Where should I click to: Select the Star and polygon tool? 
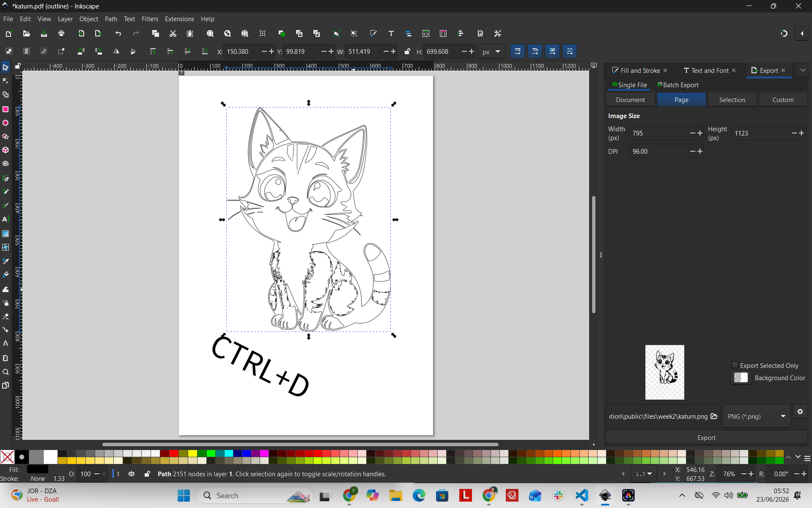[5, 136]
